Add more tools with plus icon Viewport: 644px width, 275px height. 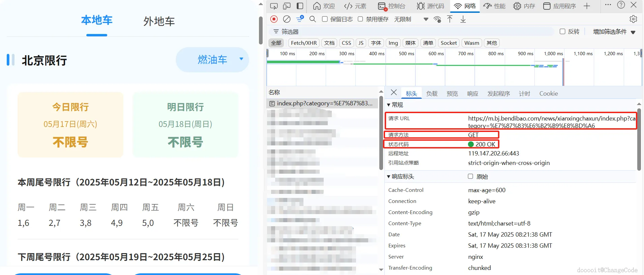[x=587, y=6]
